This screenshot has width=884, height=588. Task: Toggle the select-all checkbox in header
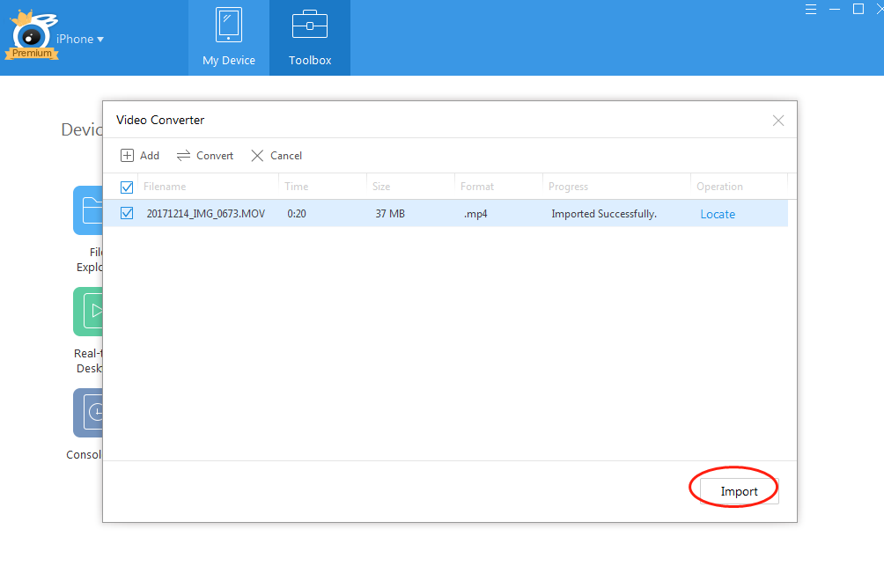(x=127, y=187)
